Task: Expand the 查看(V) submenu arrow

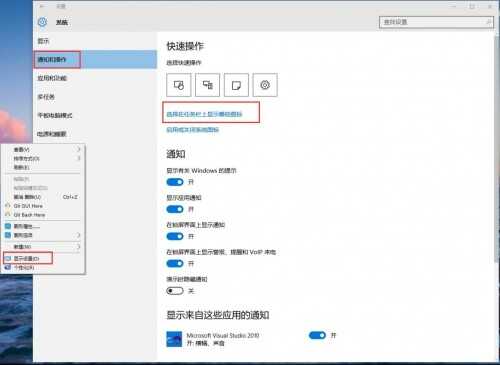Action: [79, 149]
